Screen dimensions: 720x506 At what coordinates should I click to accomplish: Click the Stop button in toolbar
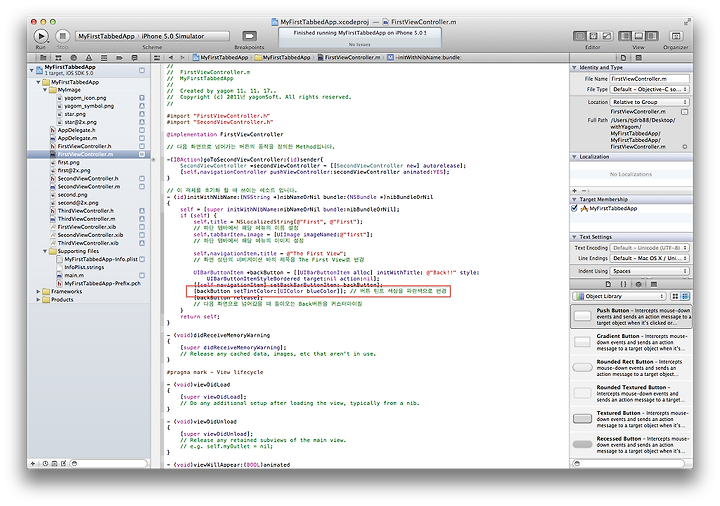63,36
